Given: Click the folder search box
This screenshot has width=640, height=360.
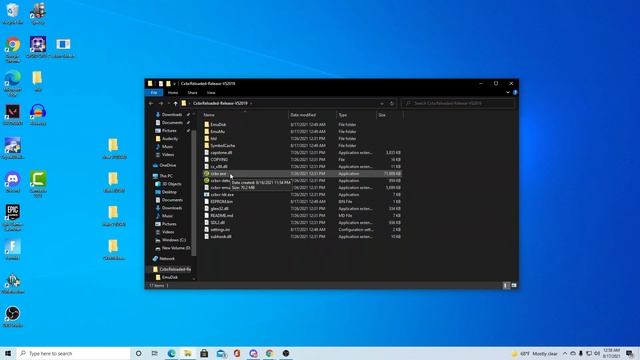Looking at the screenshot, I should pos(458,103).
